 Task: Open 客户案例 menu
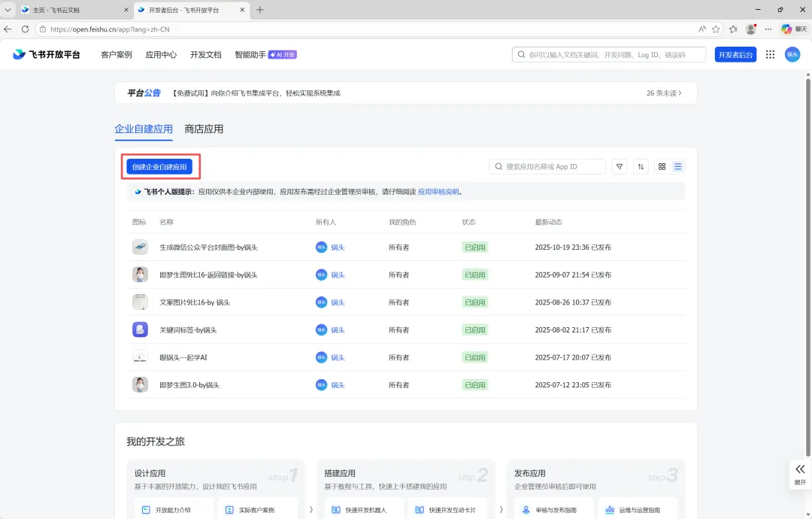[x=116, y=54]
